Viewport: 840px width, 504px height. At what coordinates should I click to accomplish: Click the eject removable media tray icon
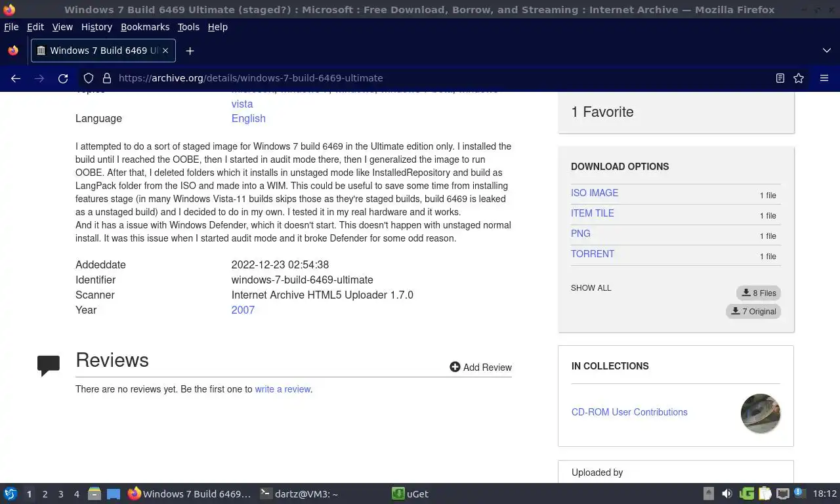[x=709, y=494]
